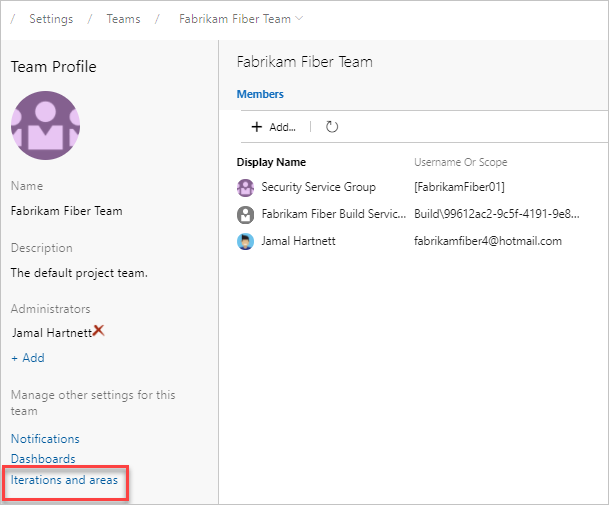
Task: Click Jamal Hartnett under Administrators
Action: 52,333
